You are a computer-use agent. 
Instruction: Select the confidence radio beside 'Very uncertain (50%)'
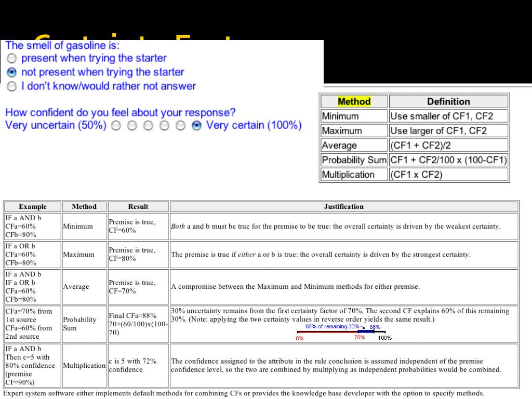116,126
